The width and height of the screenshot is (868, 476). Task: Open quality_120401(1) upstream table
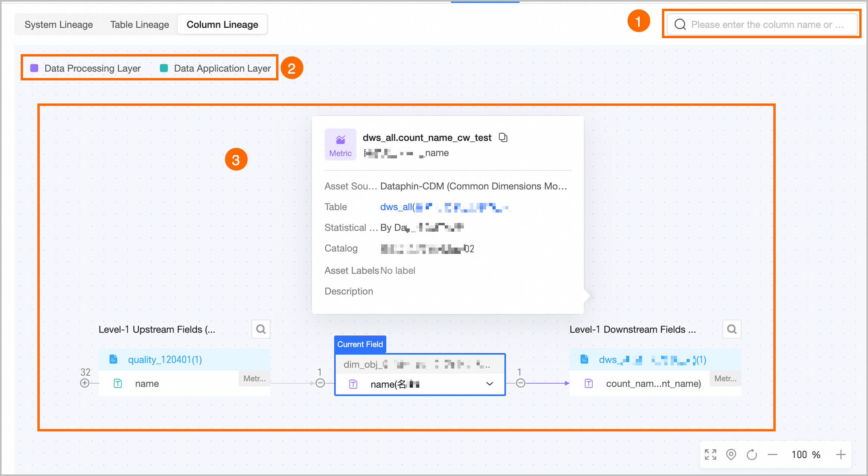tap(165, 360)
